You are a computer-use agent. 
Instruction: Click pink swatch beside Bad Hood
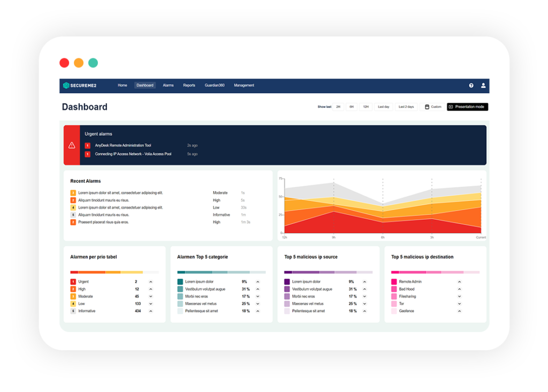point(394,289)
